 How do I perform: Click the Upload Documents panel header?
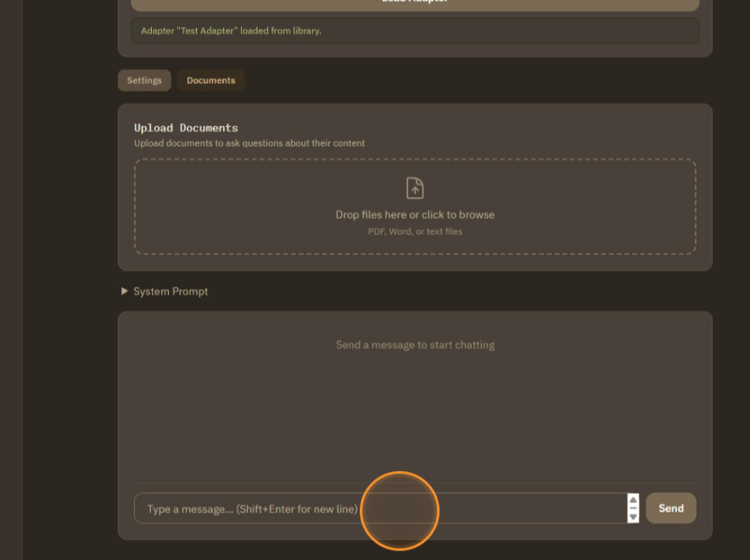[x=186, y=127]
